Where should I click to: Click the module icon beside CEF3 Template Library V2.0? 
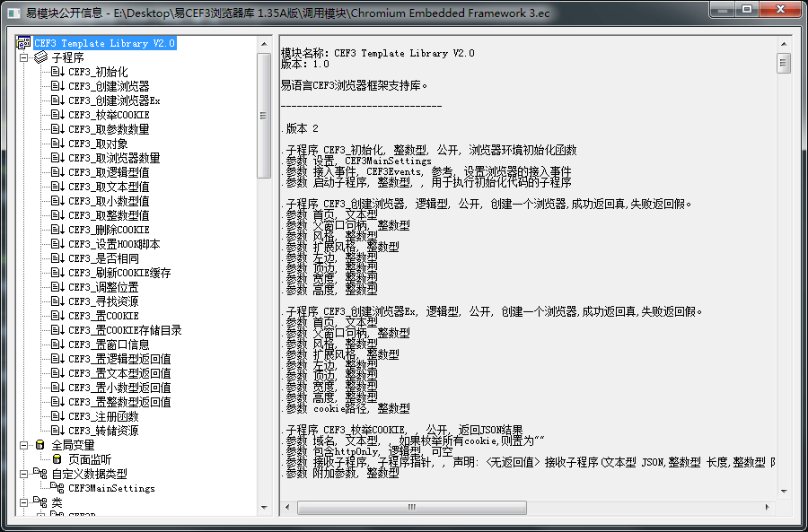(23, 43)
